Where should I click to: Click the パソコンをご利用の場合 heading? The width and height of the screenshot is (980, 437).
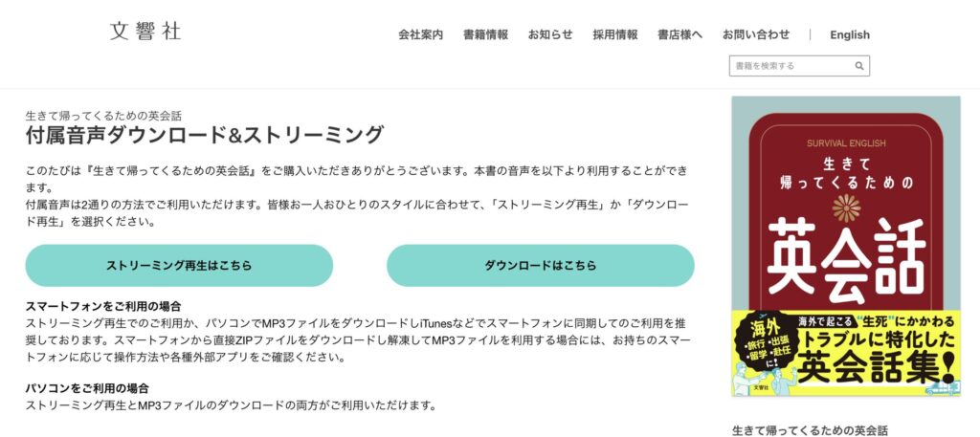[87, 388]
